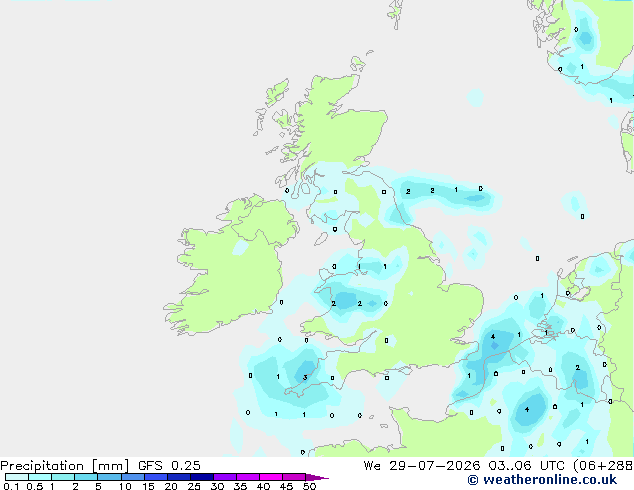Select the 35–40 mm legend color swatch
The image size is (634, 490).
[248, 477]
